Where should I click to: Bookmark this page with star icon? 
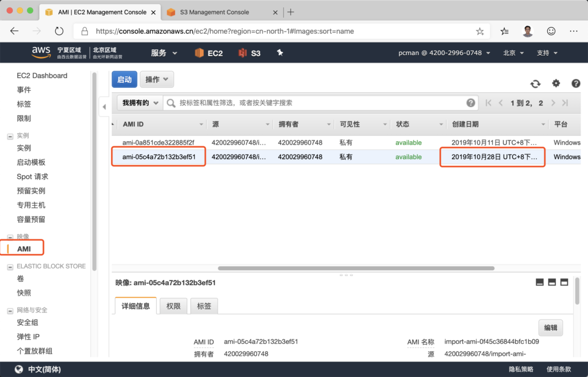pyautogui.click(x=480, y=32)
